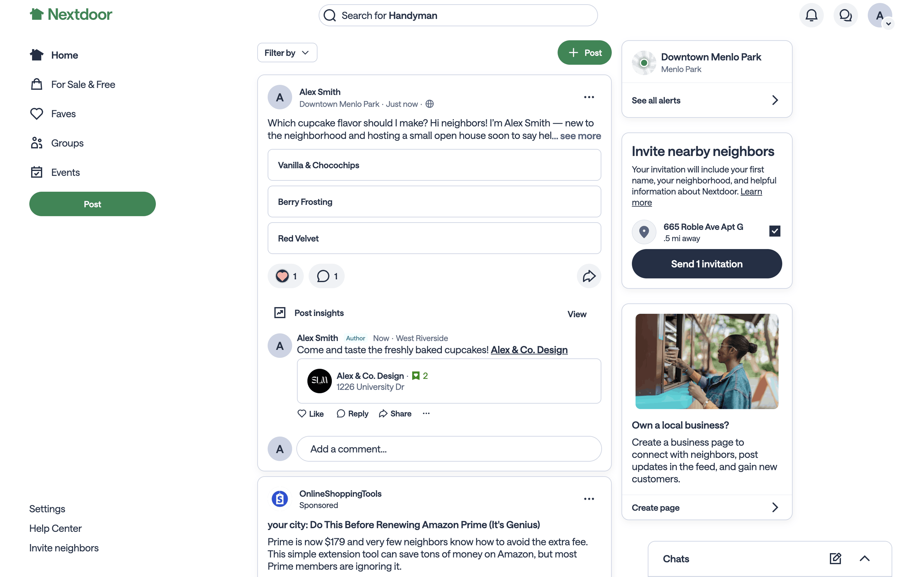
Task: Open the profile avatar account menu
Action: (880, 15)
